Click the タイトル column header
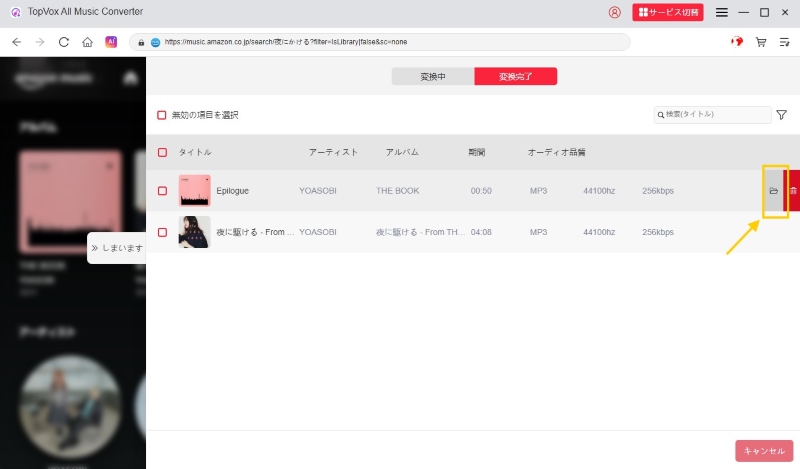 [195, 152]
